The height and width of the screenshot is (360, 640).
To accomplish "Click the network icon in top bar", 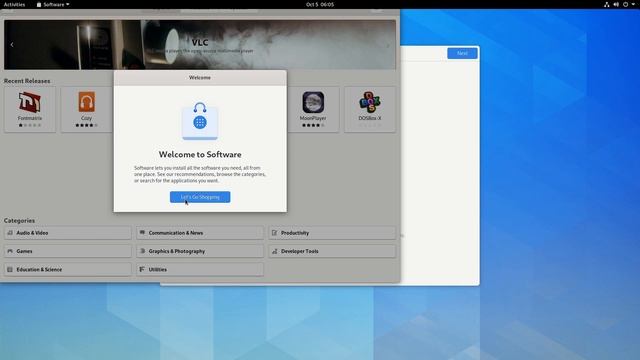I will tap(607, 4).
